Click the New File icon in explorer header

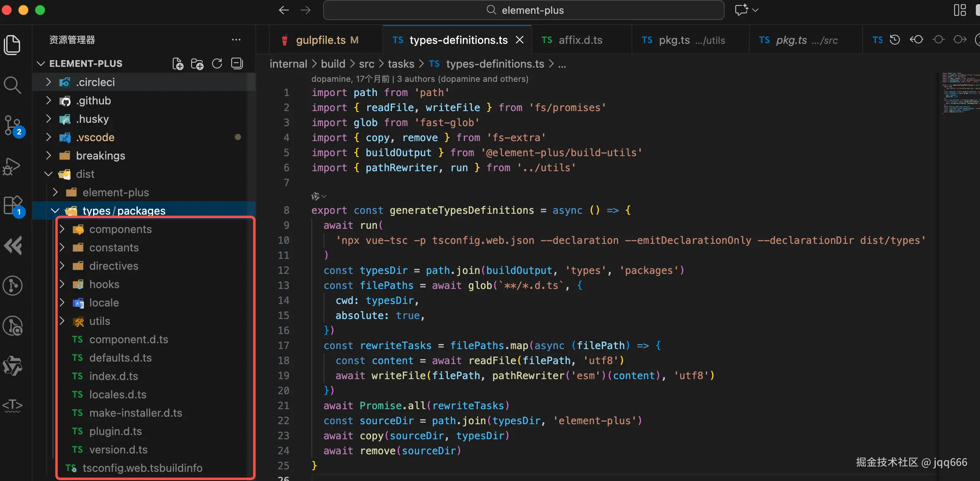point(178,64)
